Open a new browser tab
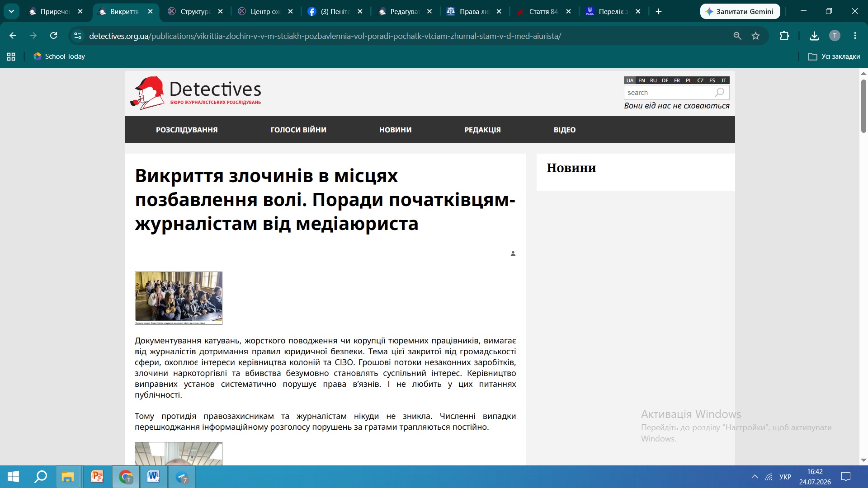Image resolution: width=868 pixels, height=488 pixels. click(x=659, y=11)
